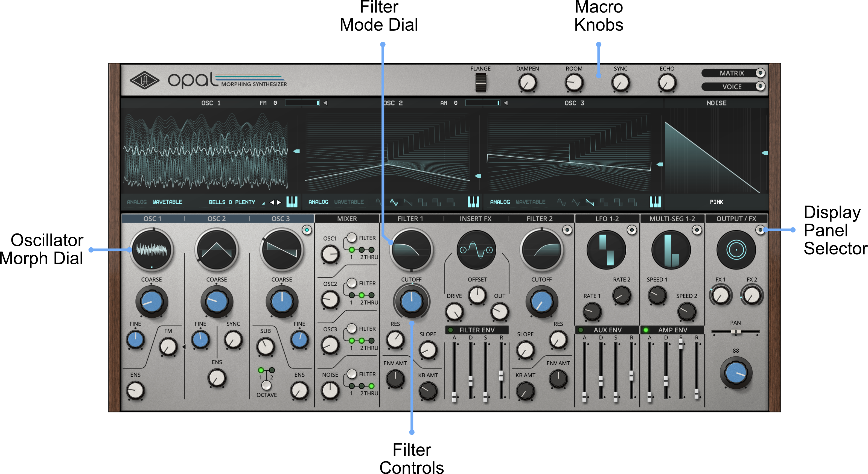
Task: Toggle NOISE FILTER routing button in mixer
Action: 352,374
